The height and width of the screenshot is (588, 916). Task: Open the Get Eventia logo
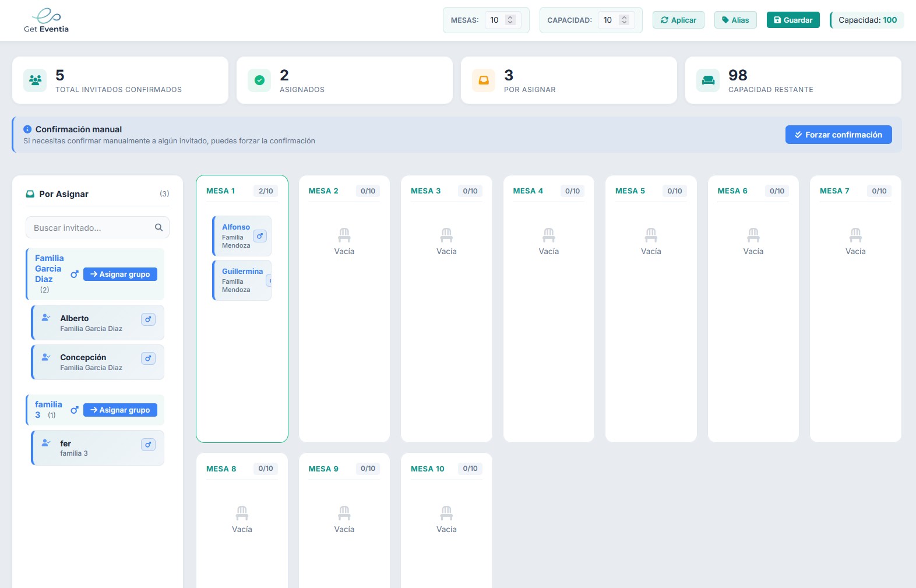[46, 20]
